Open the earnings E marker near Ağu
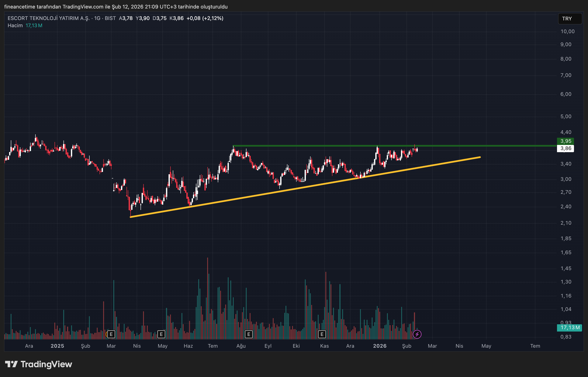Image resolution: width=588 pixels, height=377 pixels. coord(249,334)
